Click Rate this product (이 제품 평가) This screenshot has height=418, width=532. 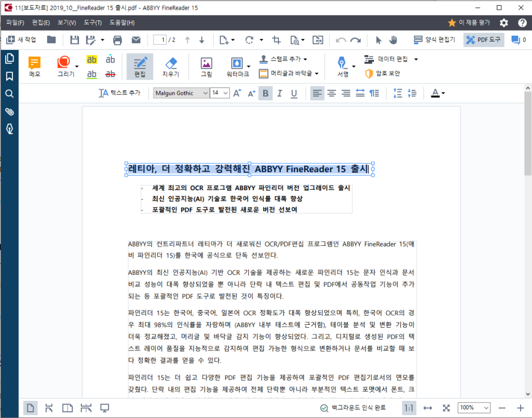coord(469,22)
